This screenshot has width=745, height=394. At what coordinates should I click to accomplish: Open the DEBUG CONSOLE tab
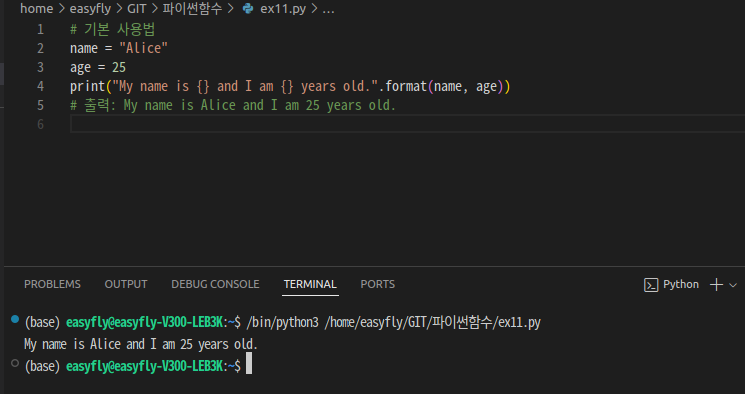(215, 284)
